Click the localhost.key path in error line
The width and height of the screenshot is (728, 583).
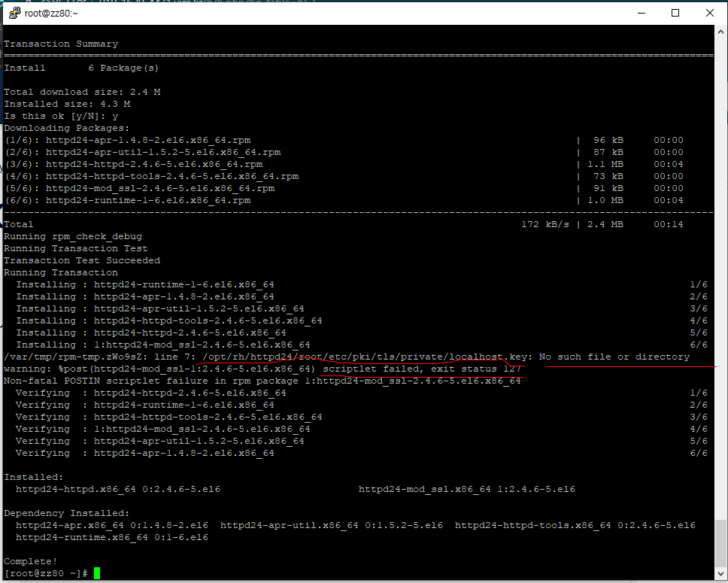click(x=365, y=357)
